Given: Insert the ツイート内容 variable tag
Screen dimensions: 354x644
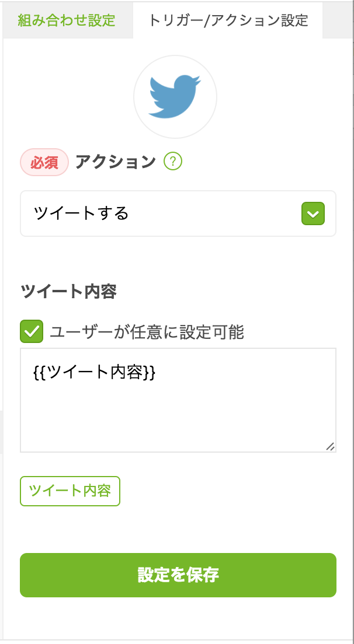Looking at the screenshot, I should 70,491.
